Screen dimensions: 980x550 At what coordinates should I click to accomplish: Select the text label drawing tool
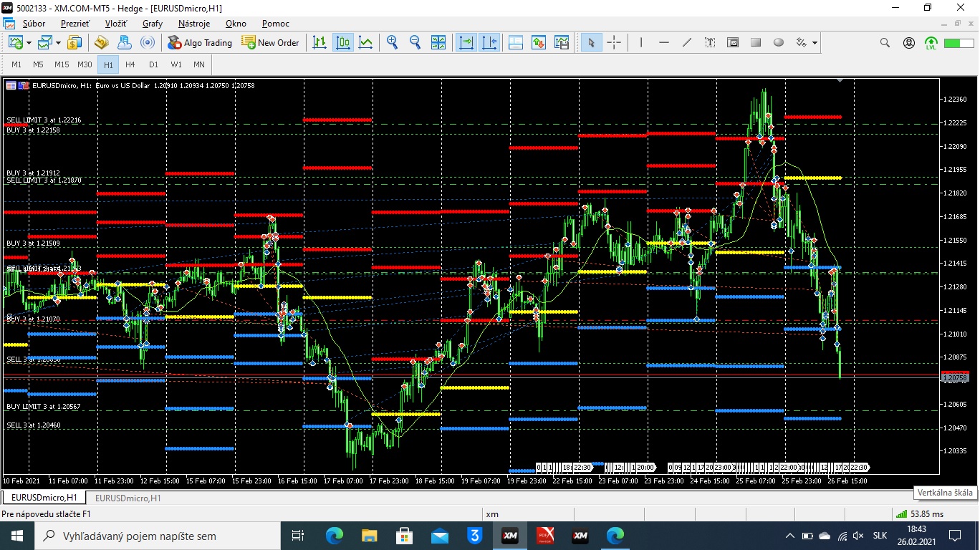point(710,43)
